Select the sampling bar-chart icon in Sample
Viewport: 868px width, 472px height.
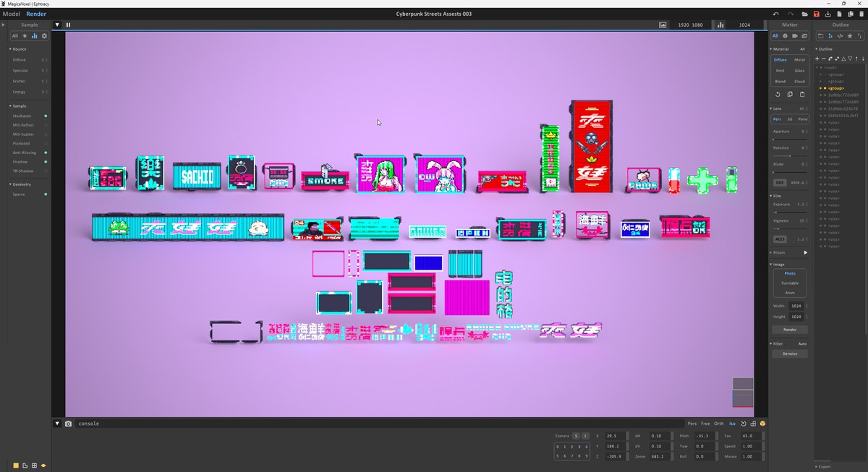click(34, 35)
